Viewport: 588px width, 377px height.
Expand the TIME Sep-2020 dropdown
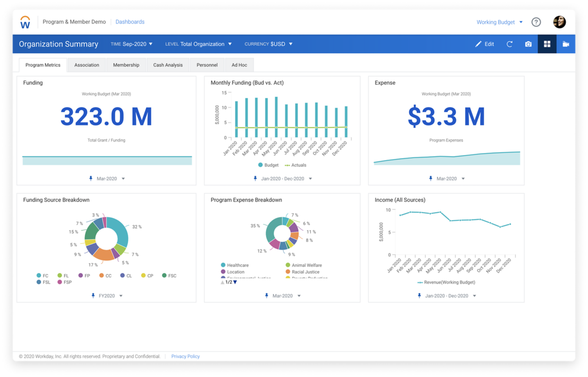point(131,44)
